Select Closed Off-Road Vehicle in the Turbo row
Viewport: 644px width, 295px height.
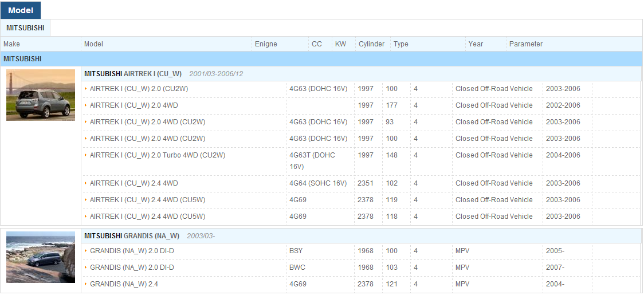pyautogui.click(x=494, y=155)
